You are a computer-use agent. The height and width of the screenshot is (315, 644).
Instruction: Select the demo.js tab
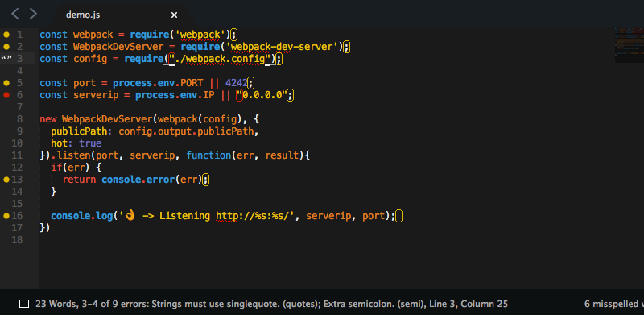coord(83,15)
